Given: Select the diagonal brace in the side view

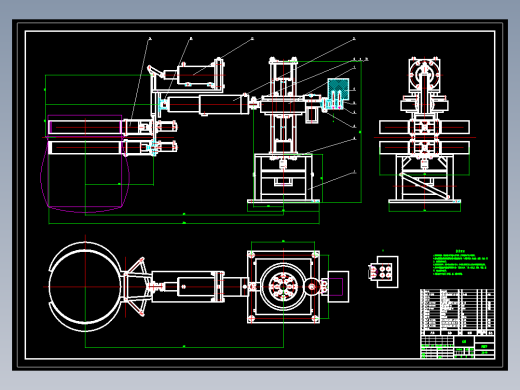Looking at the screenshot, I should (425, 186).
